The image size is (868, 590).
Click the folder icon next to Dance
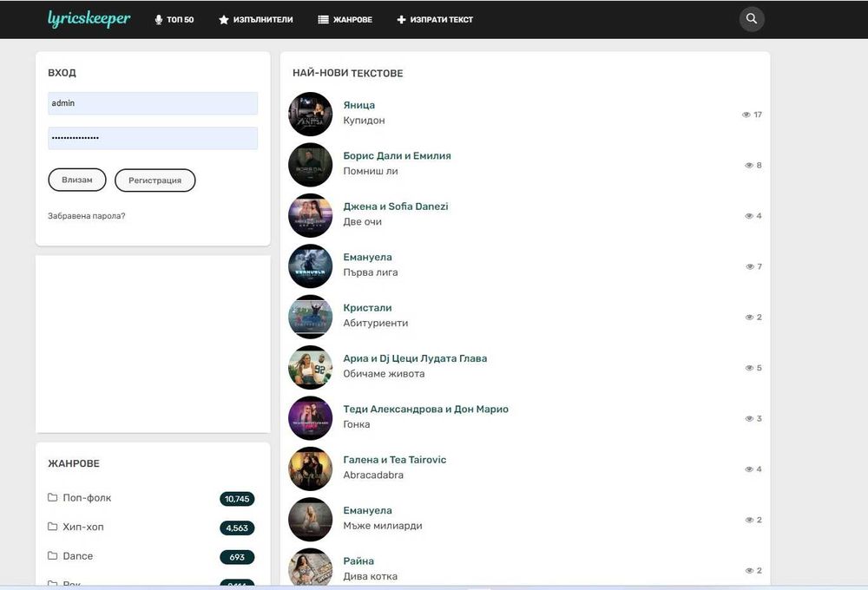53,555
